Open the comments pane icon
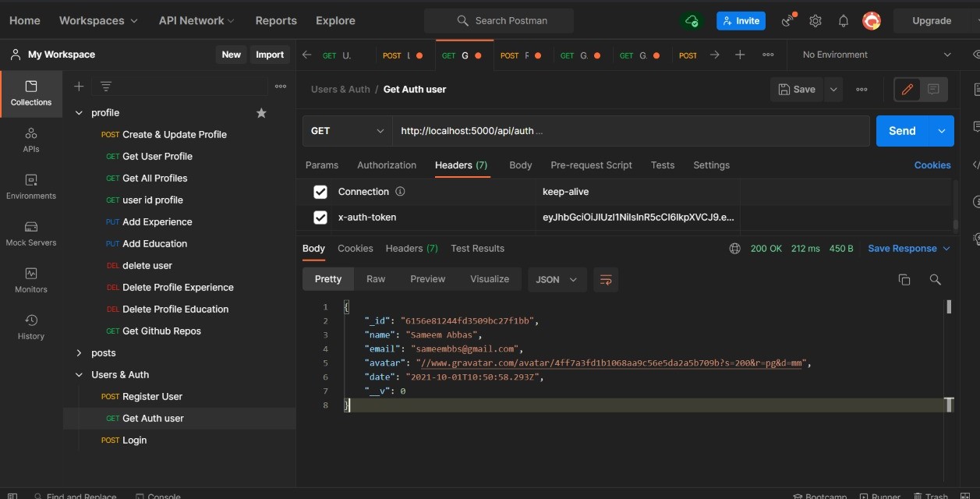980x499 pixels. click(x=933, y=90)
